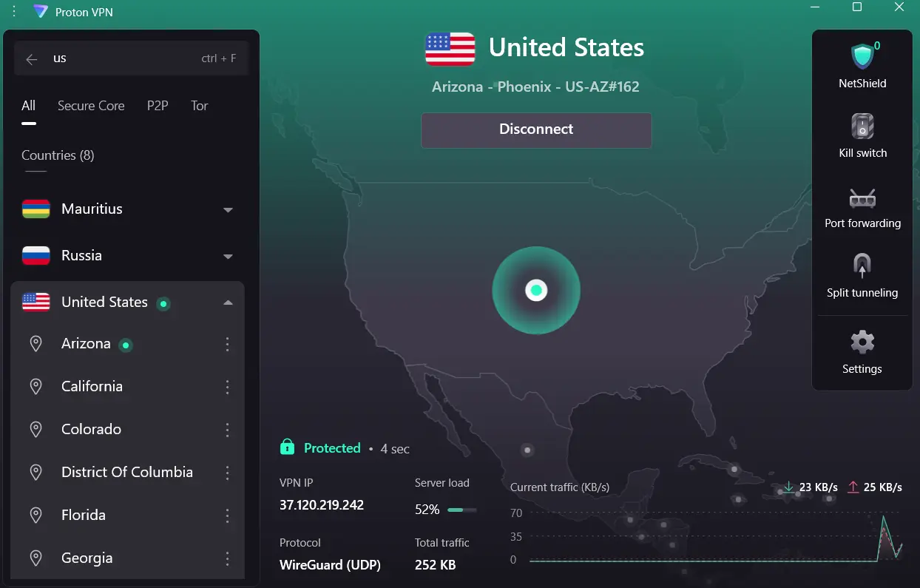The width and height of the screenshot is (920, 588).
Task: Click the location pin for District Of Columbia
Action: click(35, 473)
